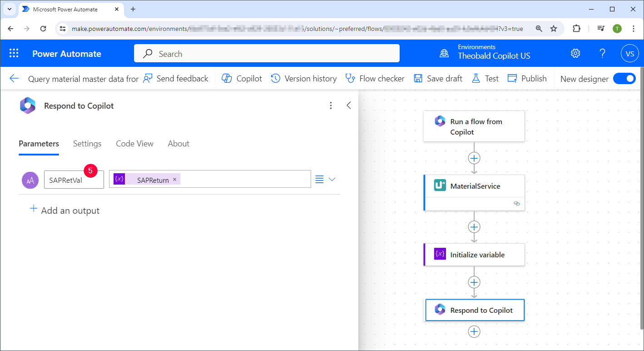Select the Initialize variable action card
The width and height of the screenshot is (644, 351).
(x=474, y=255)
